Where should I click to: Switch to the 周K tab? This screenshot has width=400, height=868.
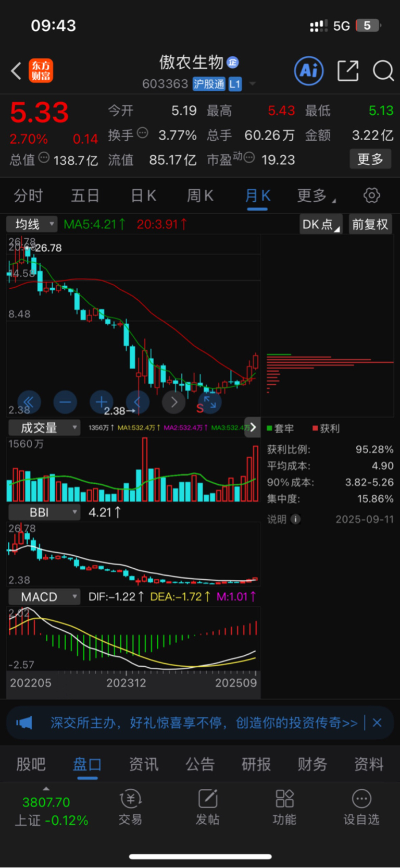pyautogui.click(x=200, y=196)
